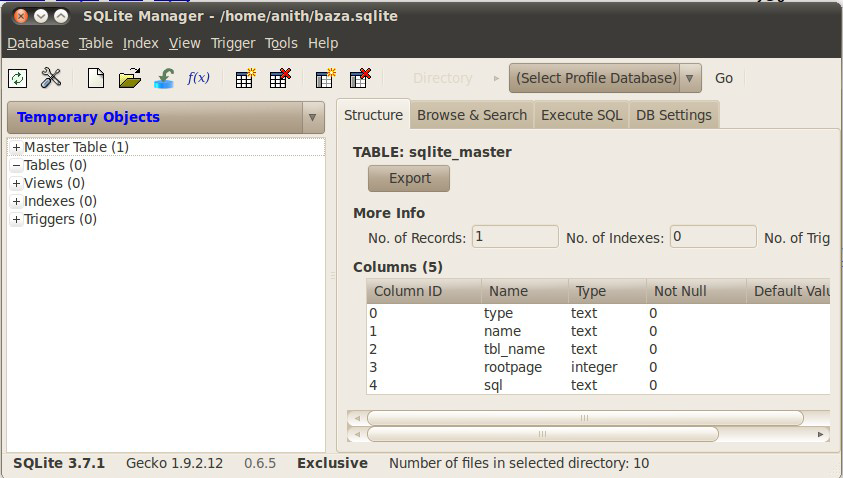Viewport: 843px width, 478px height.
Task: Select the 'Views (0)' tree label
Action: [54, 183]
